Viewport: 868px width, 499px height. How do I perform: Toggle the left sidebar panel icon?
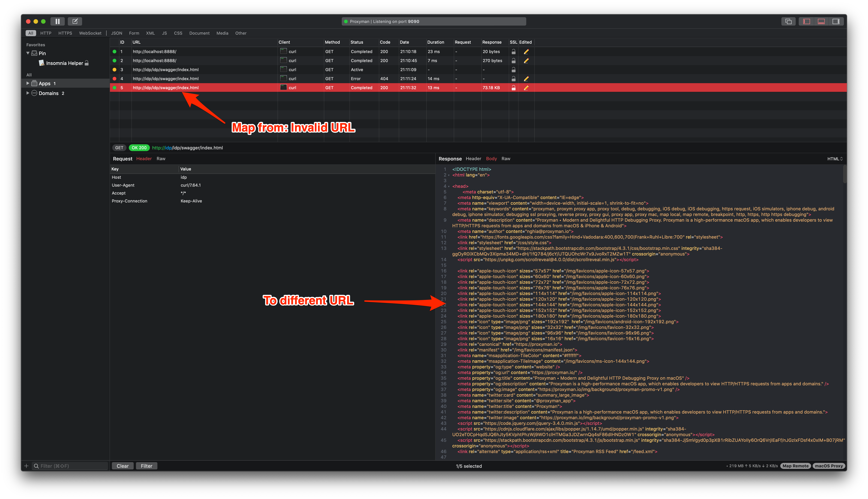(x=806, y=21)
